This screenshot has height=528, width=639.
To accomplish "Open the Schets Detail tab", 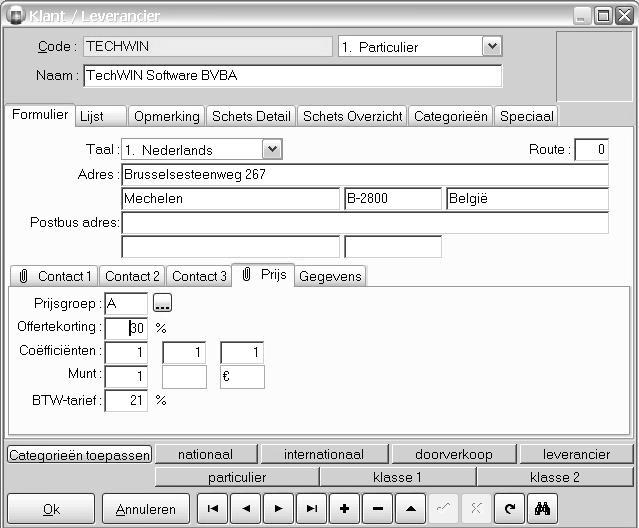I will tap(251, 117).
